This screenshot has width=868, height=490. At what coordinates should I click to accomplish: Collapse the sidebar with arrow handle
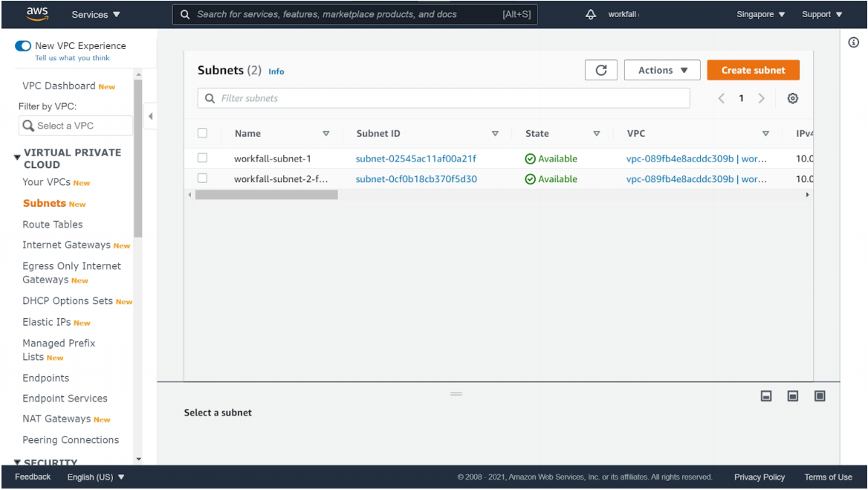click(x=151, y=116)
